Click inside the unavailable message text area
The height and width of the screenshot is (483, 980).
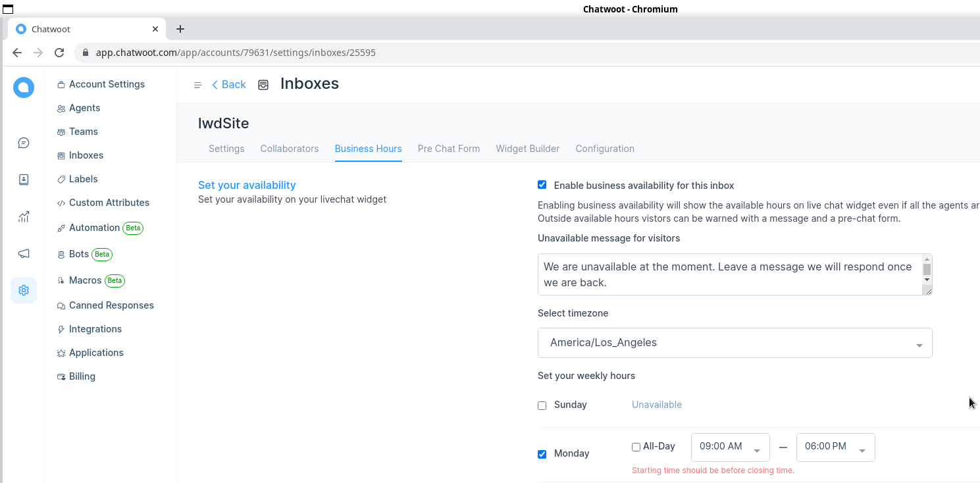[724, 274]
